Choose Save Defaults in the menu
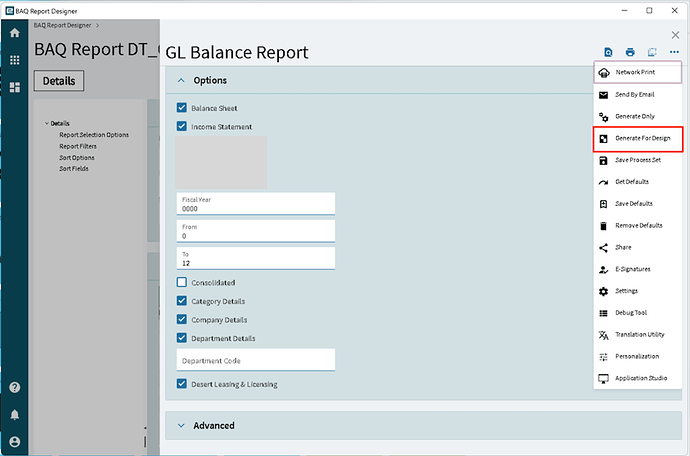Screen dimensions: 690x456 [x=638, y=204]
